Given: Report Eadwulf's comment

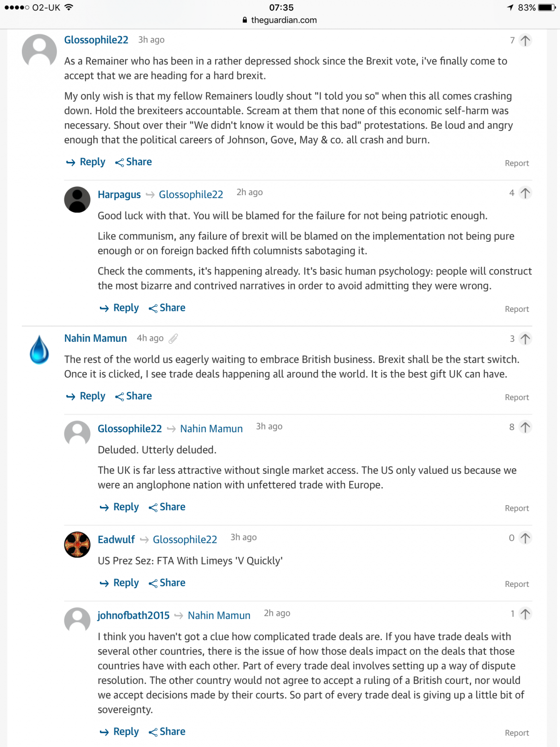Looking at the screenshot, I should coord(517,584).
